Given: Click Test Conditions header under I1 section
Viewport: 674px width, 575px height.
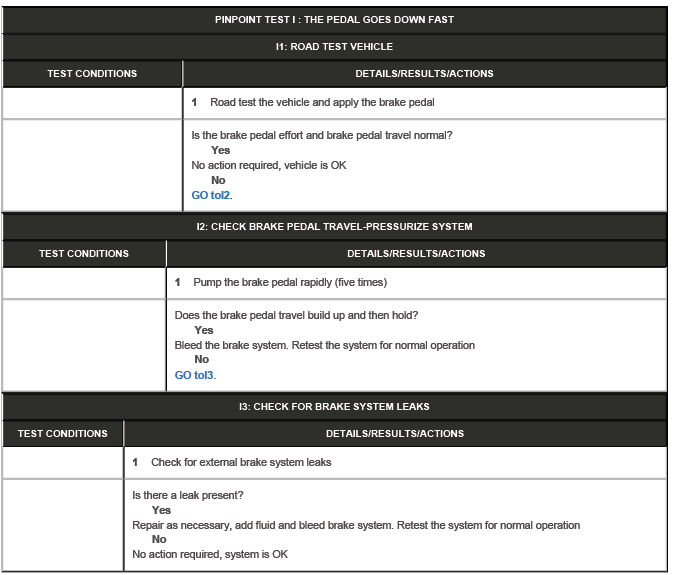Looking at the screenshot, I should click(92, 73).
